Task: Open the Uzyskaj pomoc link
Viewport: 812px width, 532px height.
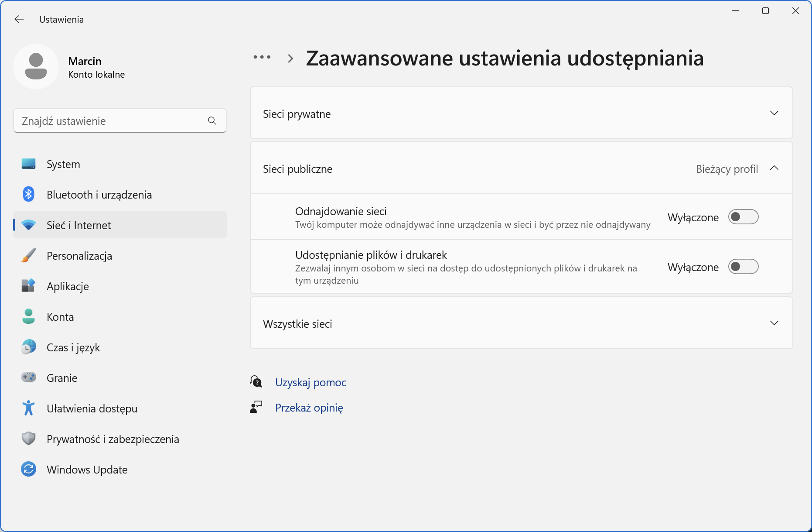Action: (310, 382)
